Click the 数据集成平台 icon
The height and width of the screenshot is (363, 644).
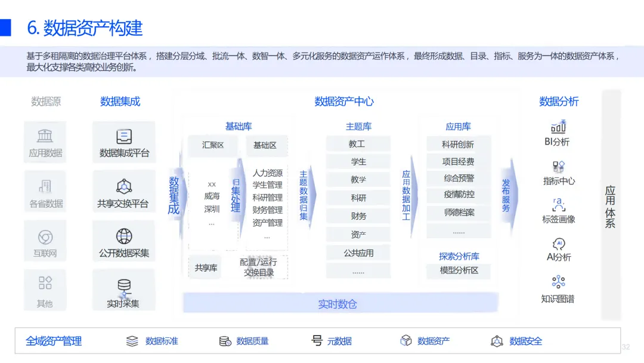(123, 137)
